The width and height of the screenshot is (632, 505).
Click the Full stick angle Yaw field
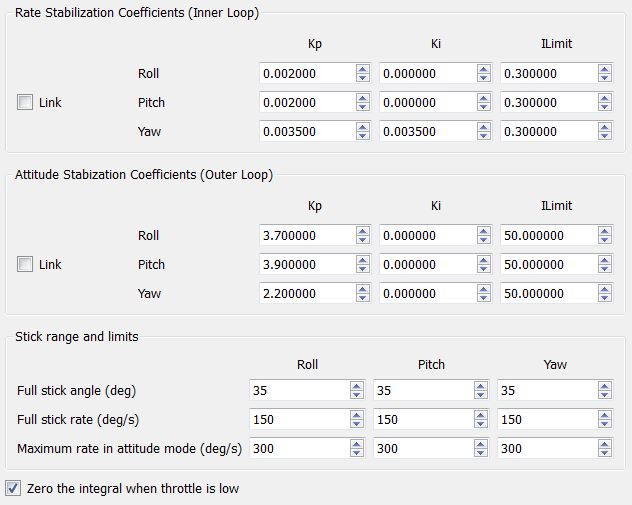(546, 391)
